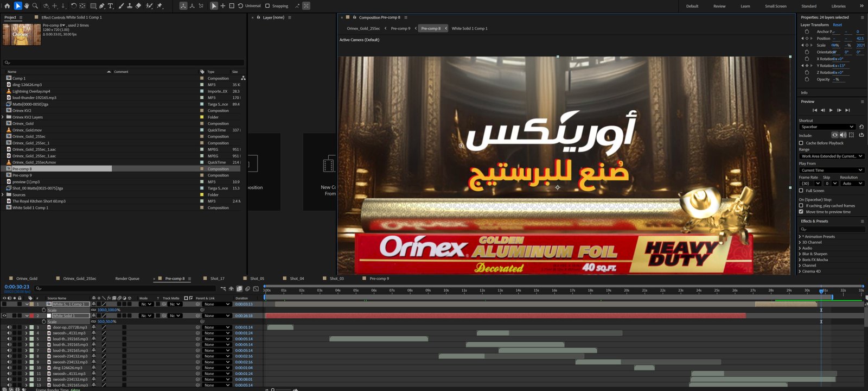This screenshot has width=868, height=391.
Task: Open the Shot_17 timeline tab
Action: click(217, 279)
